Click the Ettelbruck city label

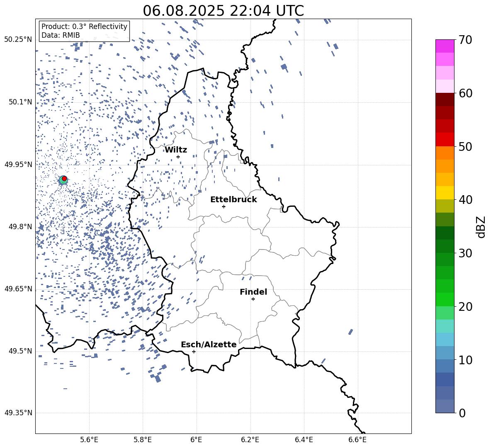point(233,200)
